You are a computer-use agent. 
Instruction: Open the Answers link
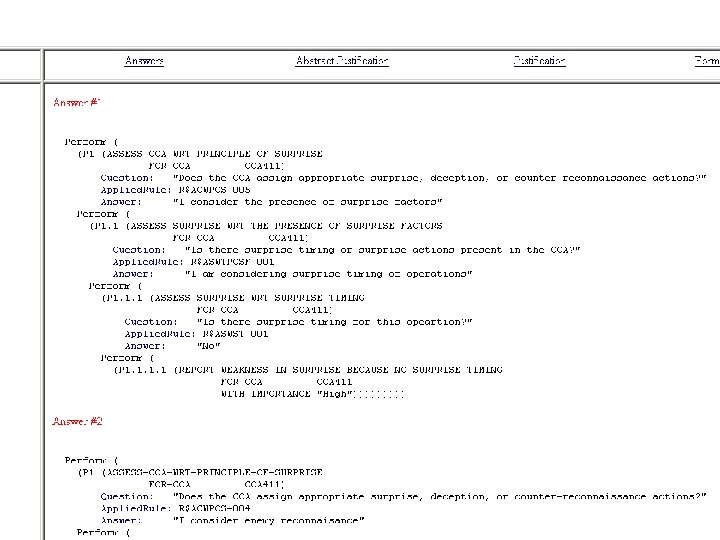point(144,61)
